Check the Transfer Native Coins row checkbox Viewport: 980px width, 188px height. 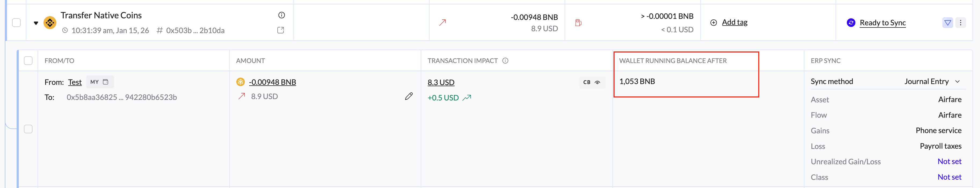click(x=16, y=23)
